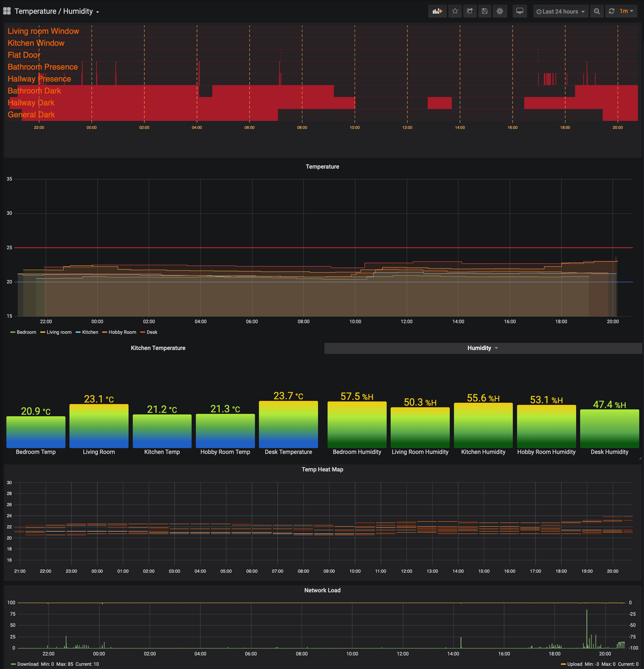Screen dimensions: 644x669
Task: Click Living room Window row label
Action: tap(43, 31)
